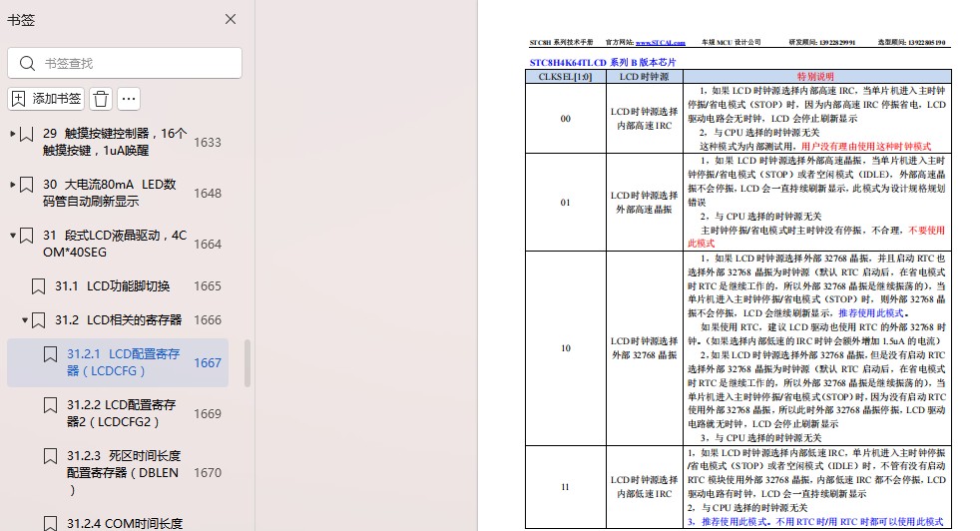Image resolution: width=980 pixels, height=531 pixels.
Task: Open bookmark 30 大电流80mA LED数码管
Action: [110, 193]
